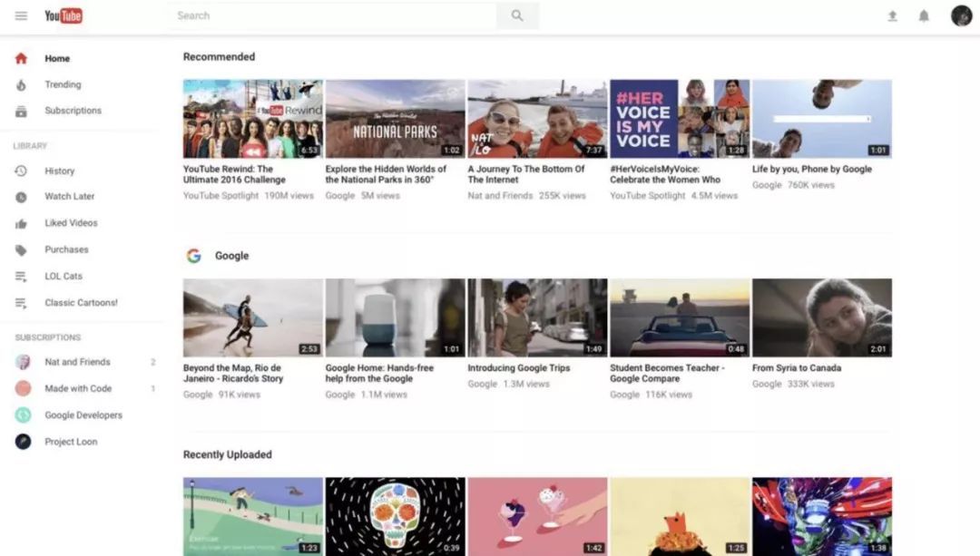Click the YouTube logo
This screenshot has height=556, width=980.
[64, 15]
